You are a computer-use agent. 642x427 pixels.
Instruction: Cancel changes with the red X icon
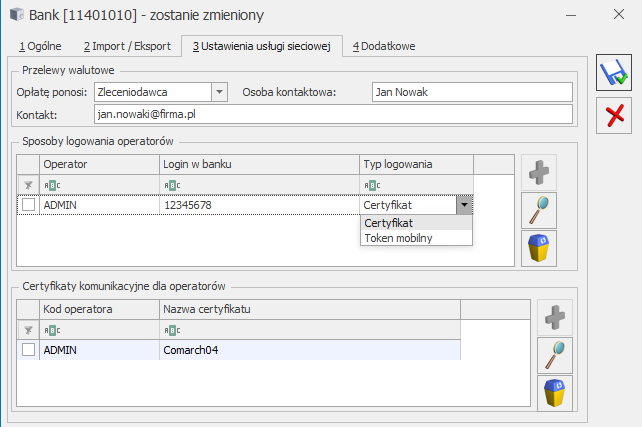pyautogui.click(x=613, y=115)
